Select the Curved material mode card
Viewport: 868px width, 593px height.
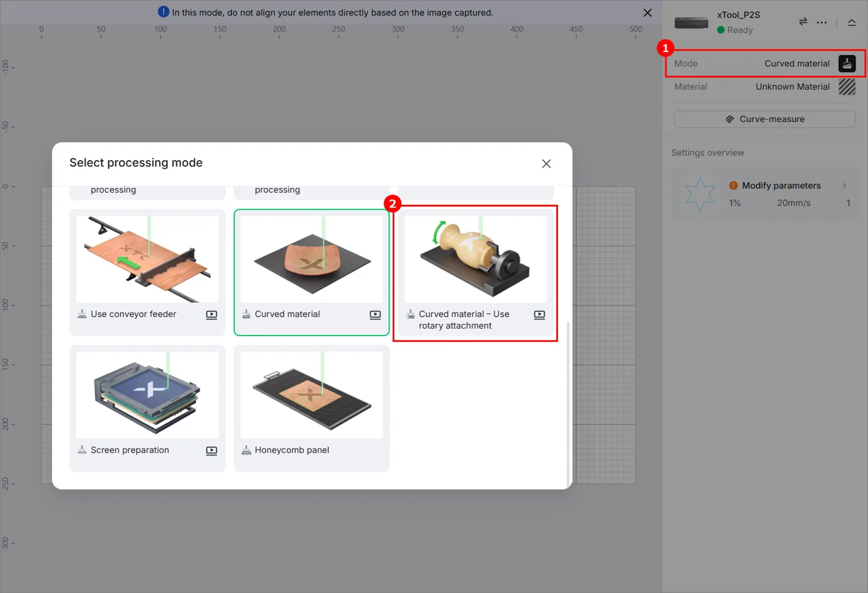click(x=311, y=272)
